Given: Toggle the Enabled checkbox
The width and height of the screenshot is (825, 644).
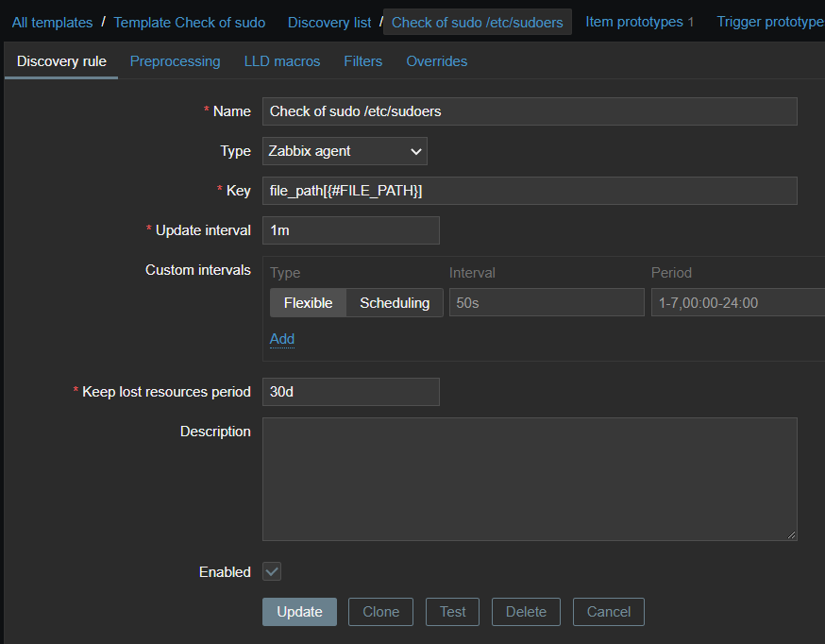Looking at the screenshot, I should [x=271, y=571].
